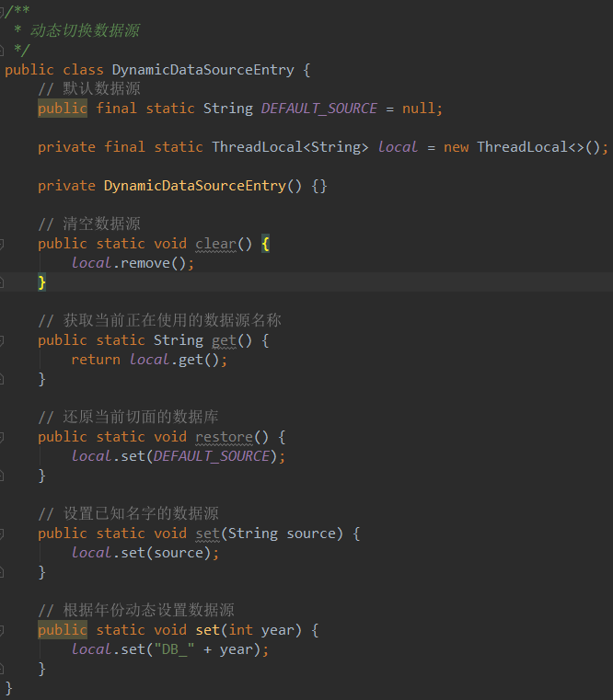Click highlighted public keyword before final static String
613x700 pixels.
click(x=63, y=109)
